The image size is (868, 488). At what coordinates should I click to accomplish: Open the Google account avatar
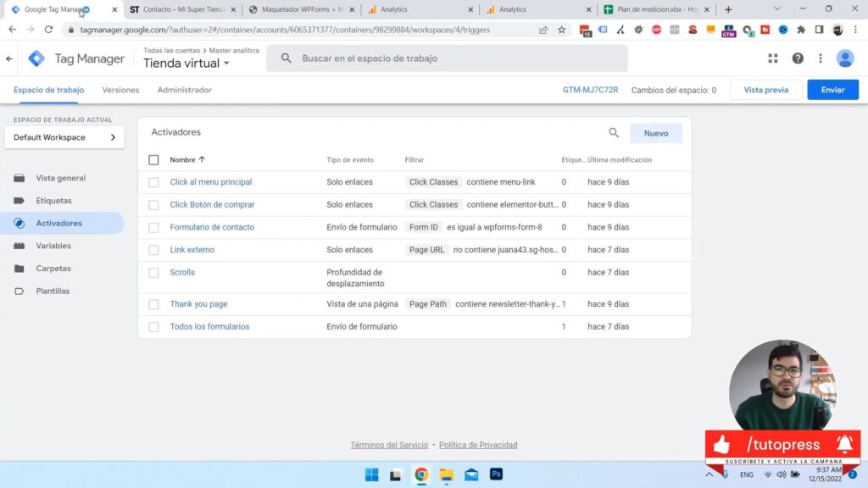click(845, 58)
